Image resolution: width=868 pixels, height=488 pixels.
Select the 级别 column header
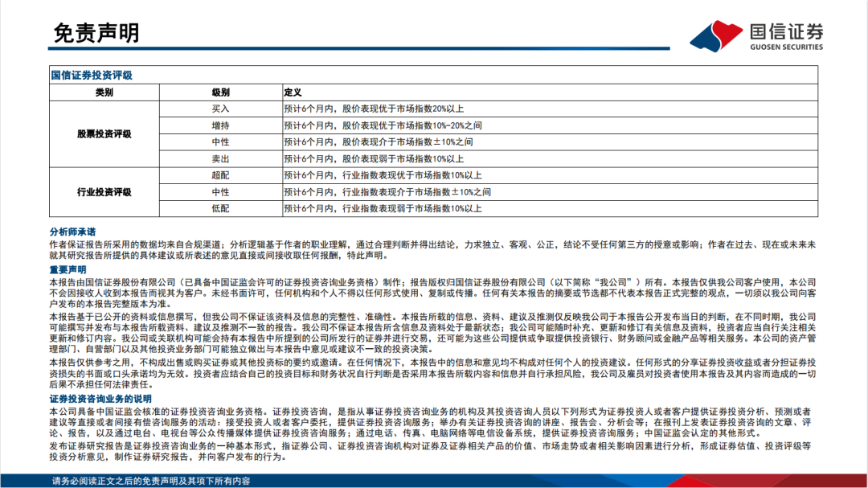pos(220,92)
